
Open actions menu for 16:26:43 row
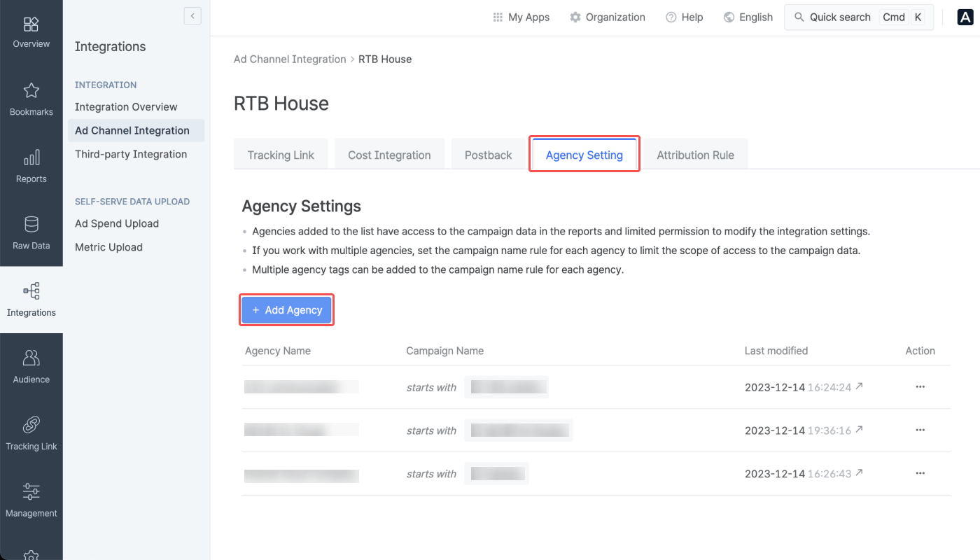[x=920, y=474]
